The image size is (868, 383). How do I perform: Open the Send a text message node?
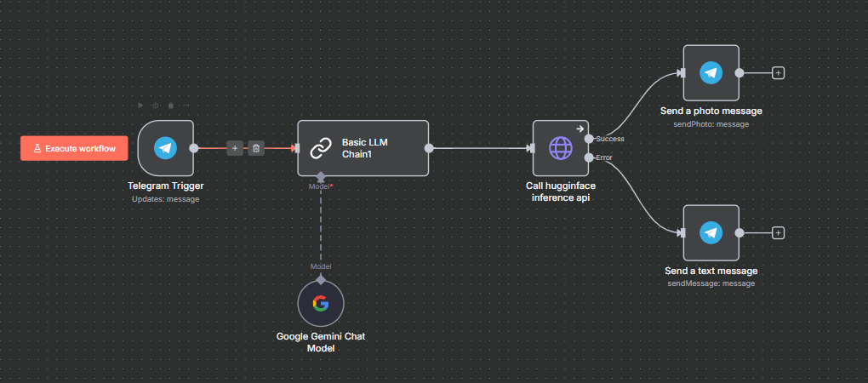coord(711,232)
